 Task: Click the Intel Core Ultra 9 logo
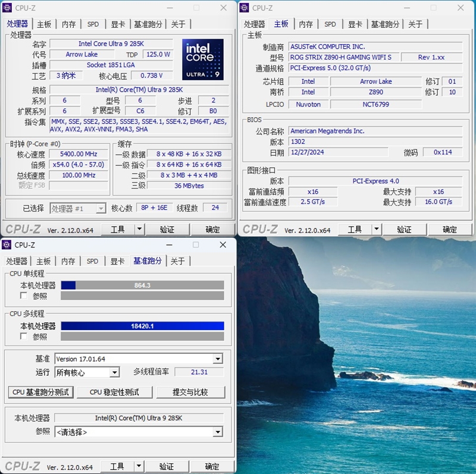[203, 59]
